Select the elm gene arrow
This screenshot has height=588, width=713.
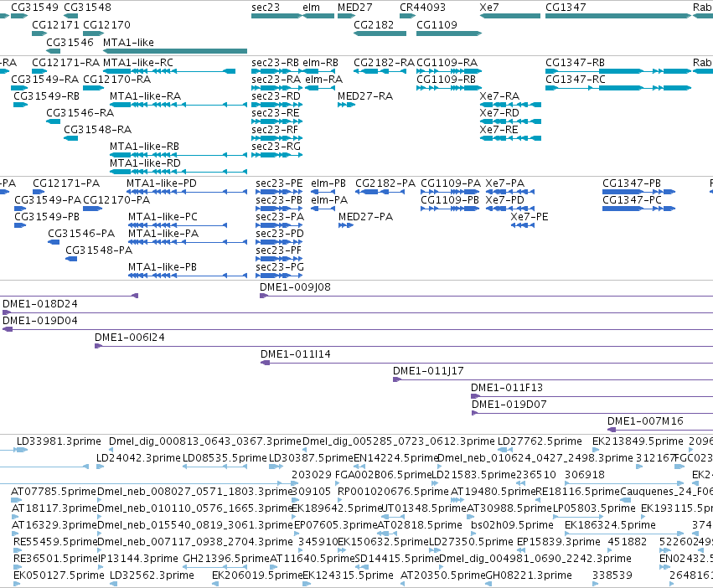pyautogui.click(x=318, y=16)
